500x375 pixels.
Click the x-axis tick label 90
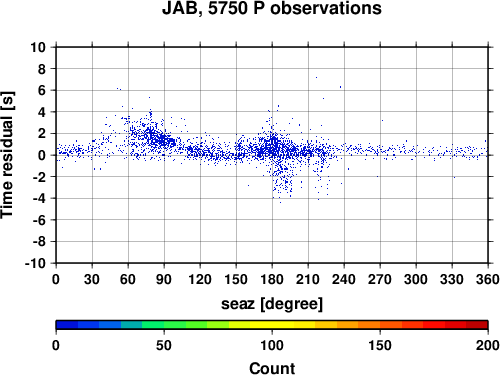(164, 279)
